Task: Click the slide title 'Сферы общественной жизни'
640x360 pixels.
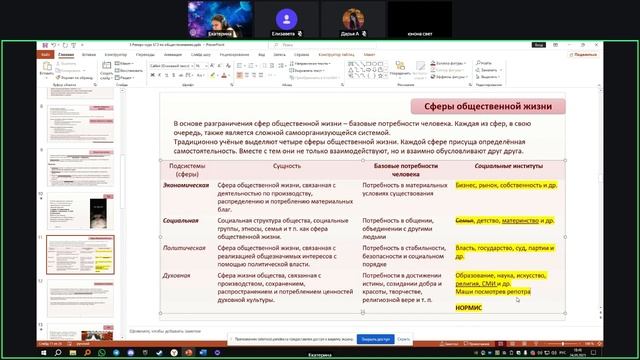Action: click(488, 107)
